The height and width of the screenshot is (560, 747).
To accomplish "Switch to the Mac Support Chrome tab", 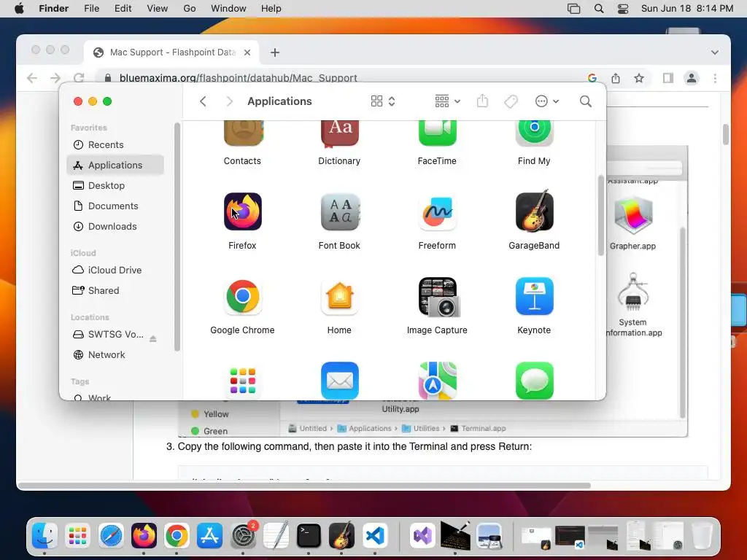I will point(171,52).
